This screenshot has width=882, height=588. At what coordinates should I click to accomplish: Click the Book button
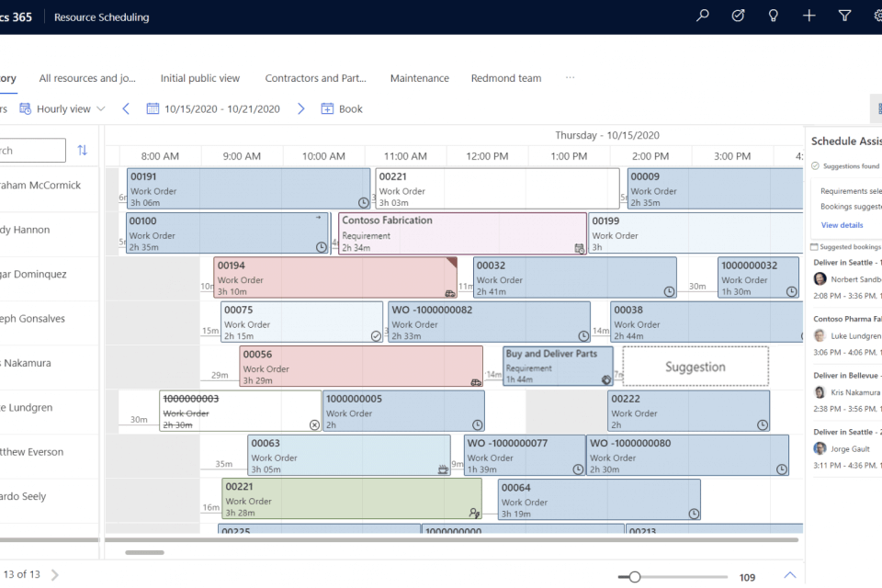coord(342,108)
